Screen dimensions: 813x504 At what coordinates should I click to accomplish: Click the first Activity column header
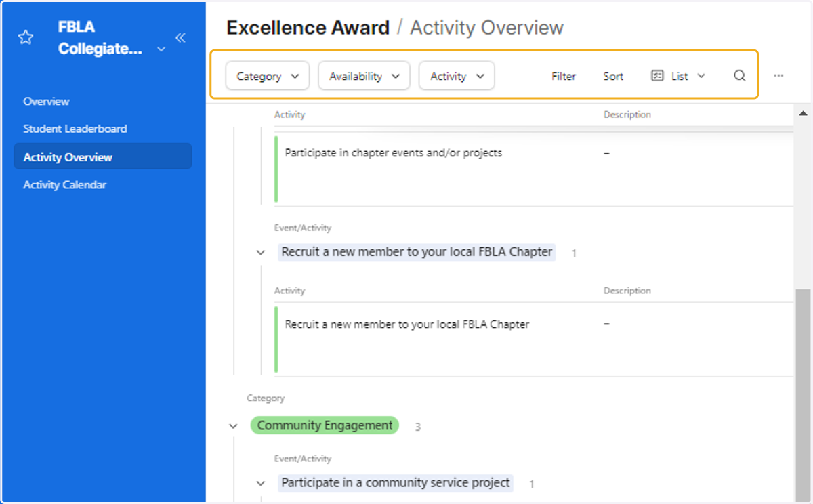[289, 114]
